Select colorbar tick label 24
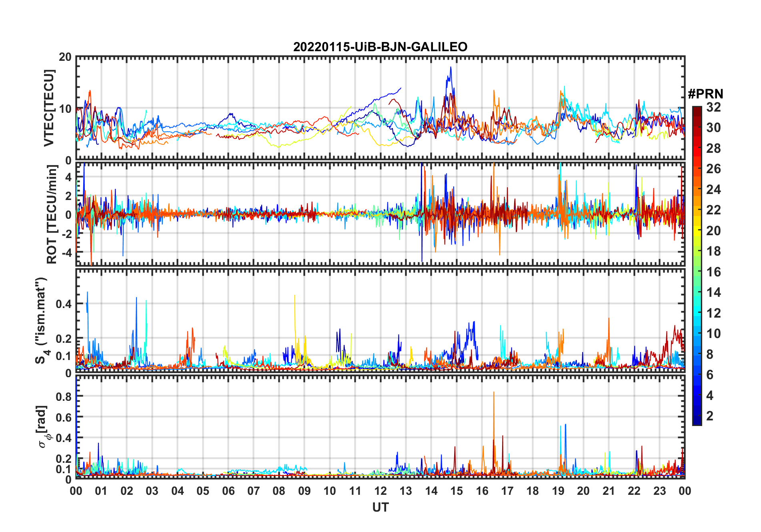Screen dimensions: 761x532 coord(713,189)
